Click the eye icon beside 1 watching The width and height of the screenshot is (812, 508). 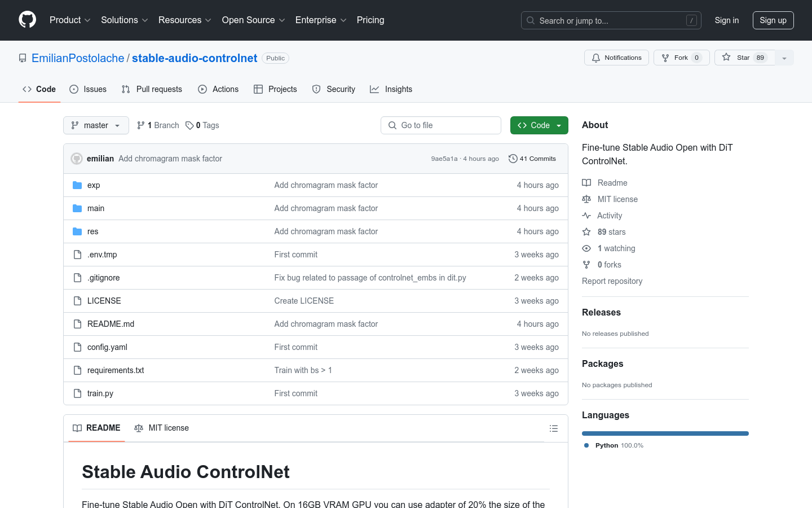point(586,248)
